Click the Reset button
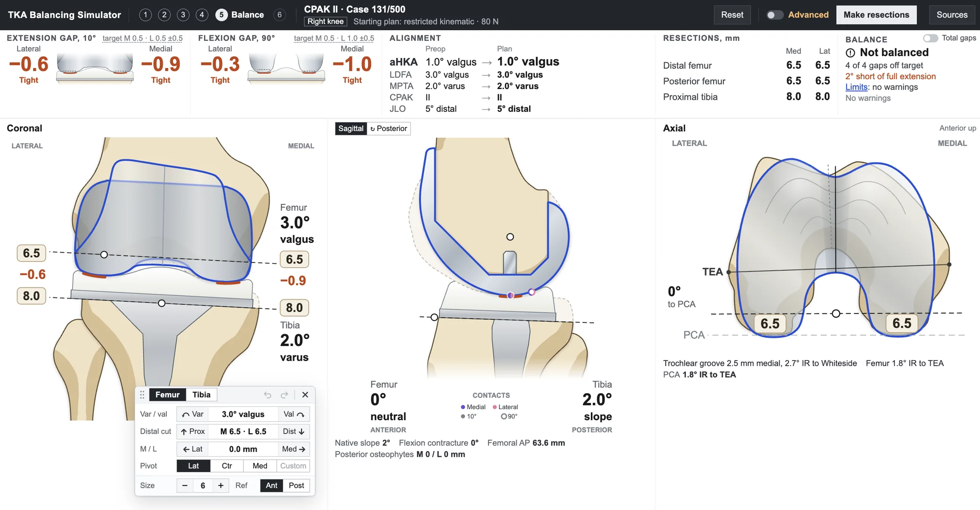 [x=732, y=15]
